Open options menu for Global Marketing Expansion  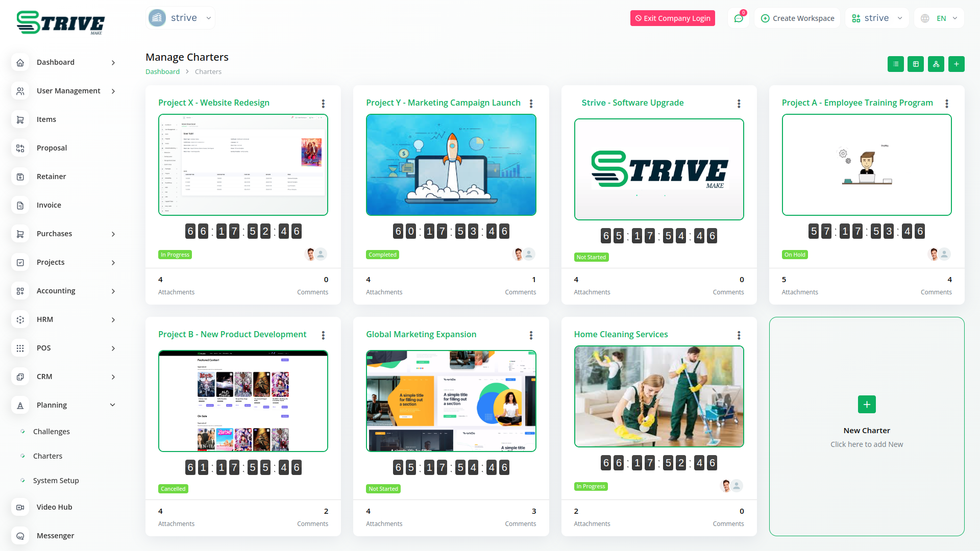(x=531, y=335)
